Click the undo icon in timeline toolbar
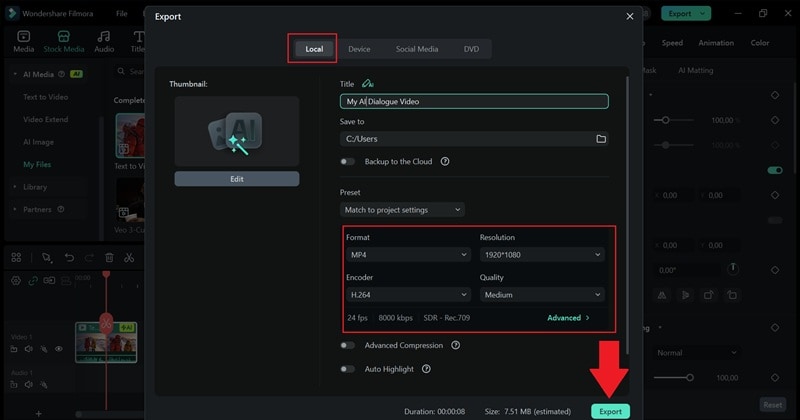 coord(69,258)
